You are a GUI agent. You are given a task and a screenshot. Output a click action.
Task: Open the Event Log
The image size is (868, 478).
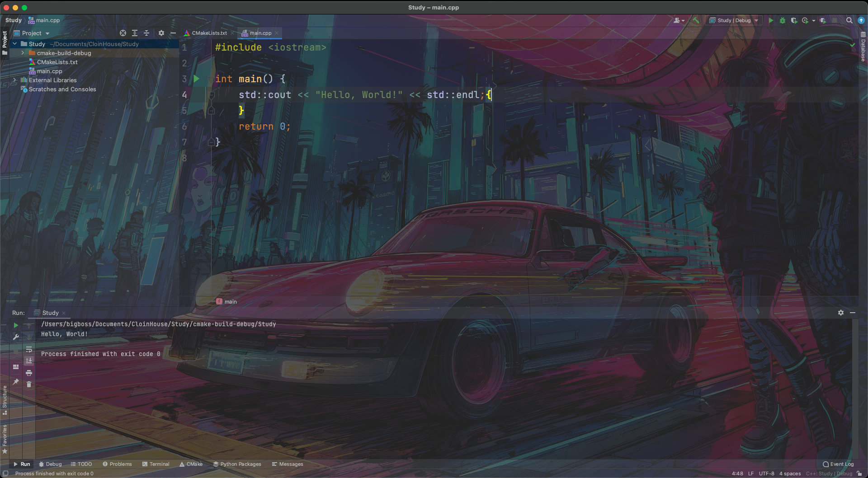(x=838, y=464)
